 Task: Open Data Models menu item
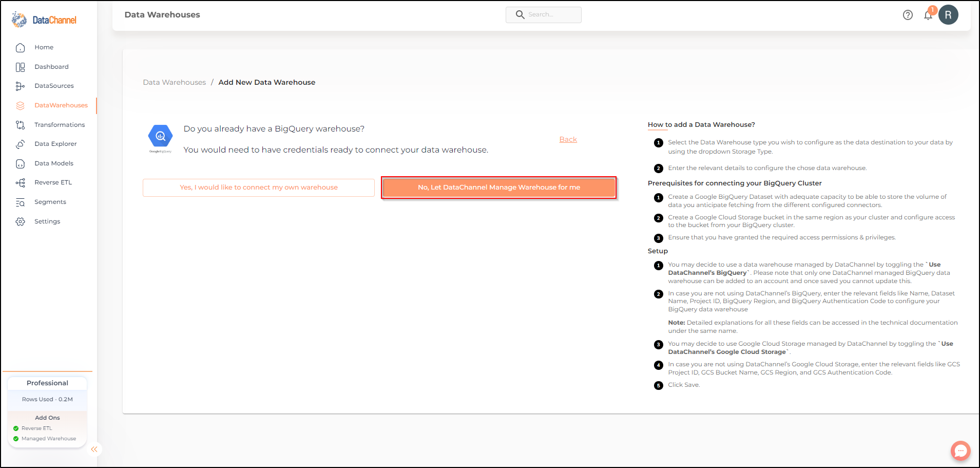pos(54,163)
